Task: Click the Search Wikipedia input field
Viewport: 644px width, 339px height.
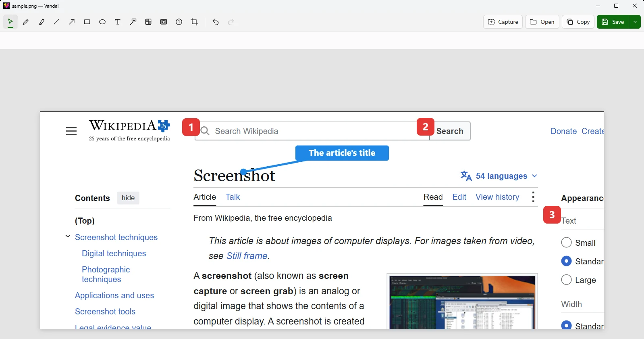Action: tap(312, 131)
